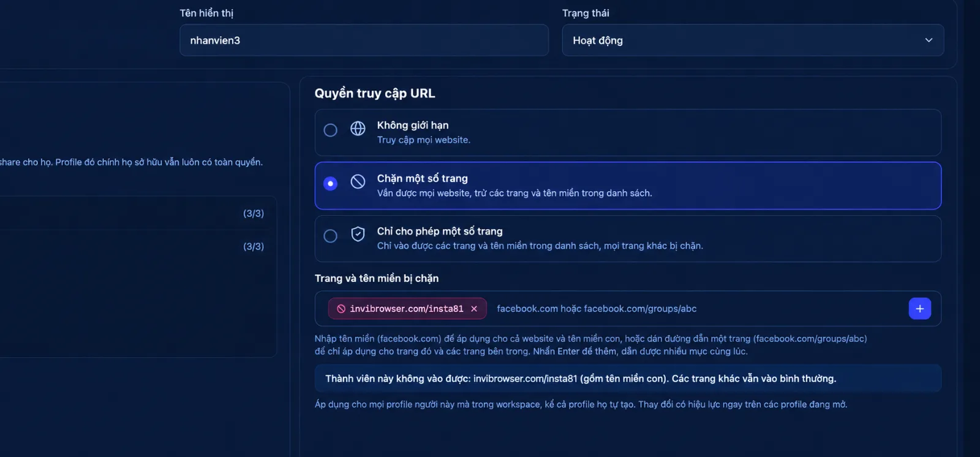Click the 'Áp dụng cho mọi profile' note

(581, 404)
